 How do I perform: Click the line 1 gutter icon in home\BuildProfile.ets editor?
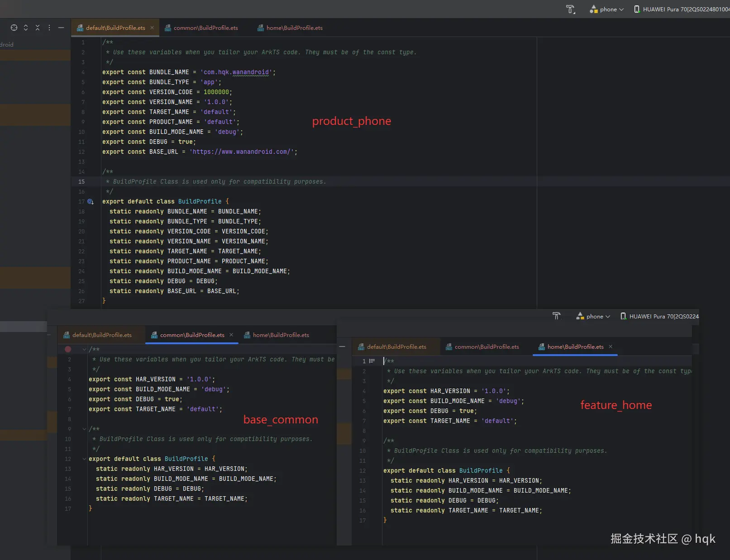click(372, 361)
